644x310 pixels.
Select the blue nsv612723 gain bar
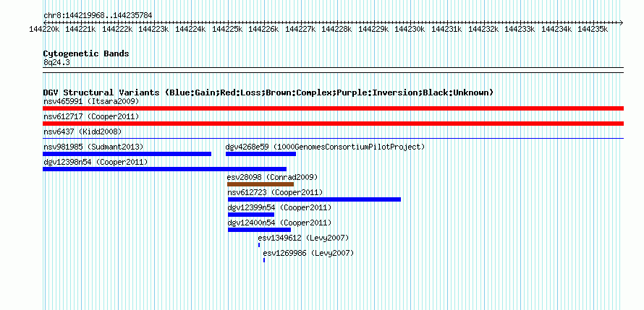point(314,199)
